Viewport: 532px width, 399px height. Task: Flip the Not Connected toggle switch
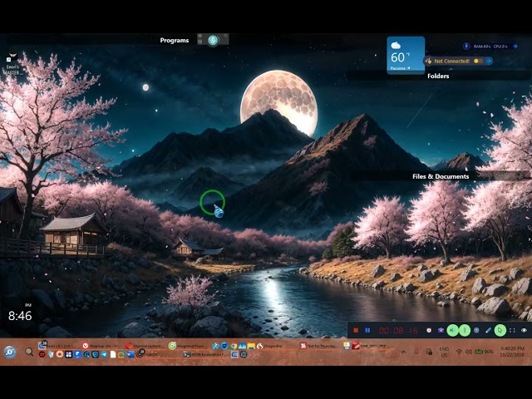478,61
